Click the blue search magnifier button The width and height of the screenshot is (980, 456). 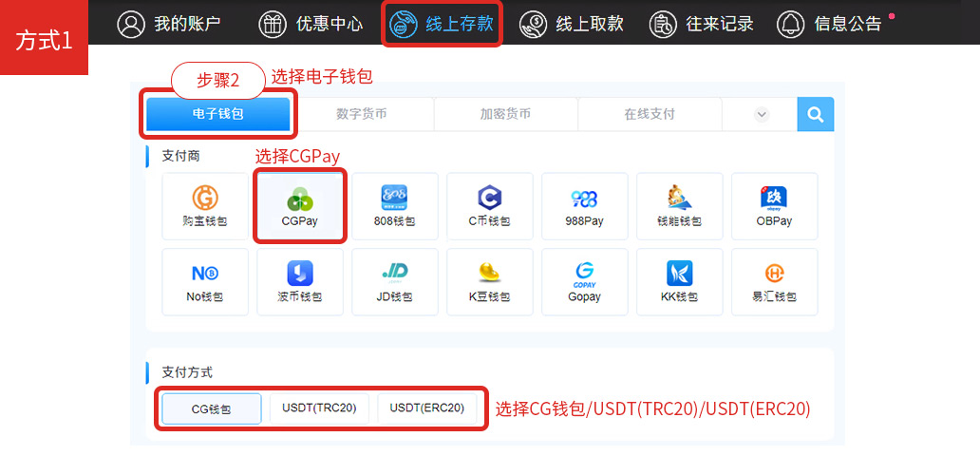coord(816,114)
